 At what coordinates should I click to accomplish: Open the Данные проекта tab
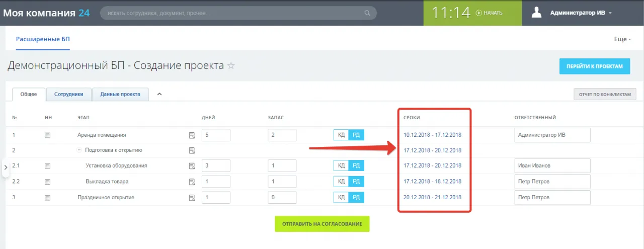click(120, 94)
